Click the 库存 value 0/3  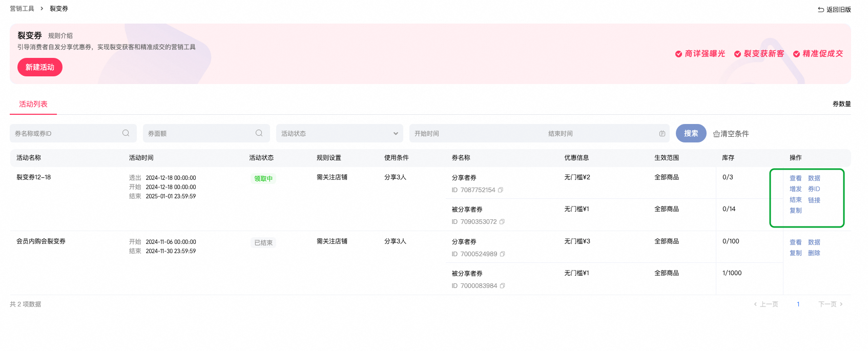[728, 177]
